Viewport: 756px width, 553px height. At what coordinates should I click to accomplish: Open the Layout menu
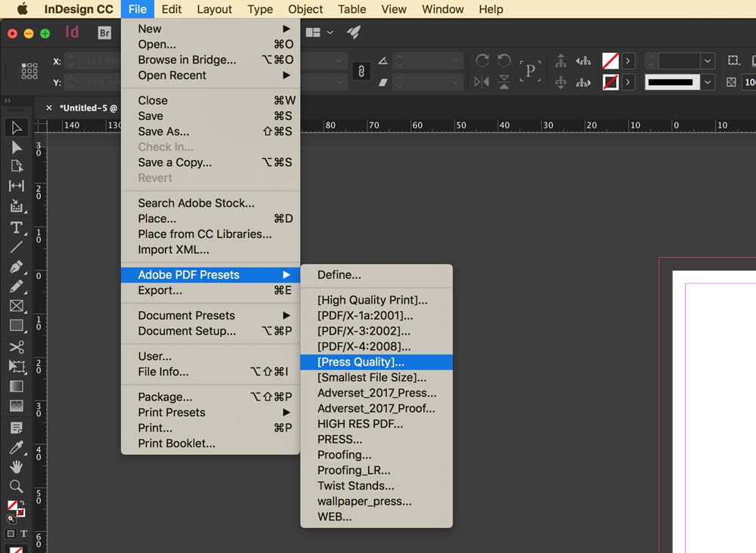214,9
